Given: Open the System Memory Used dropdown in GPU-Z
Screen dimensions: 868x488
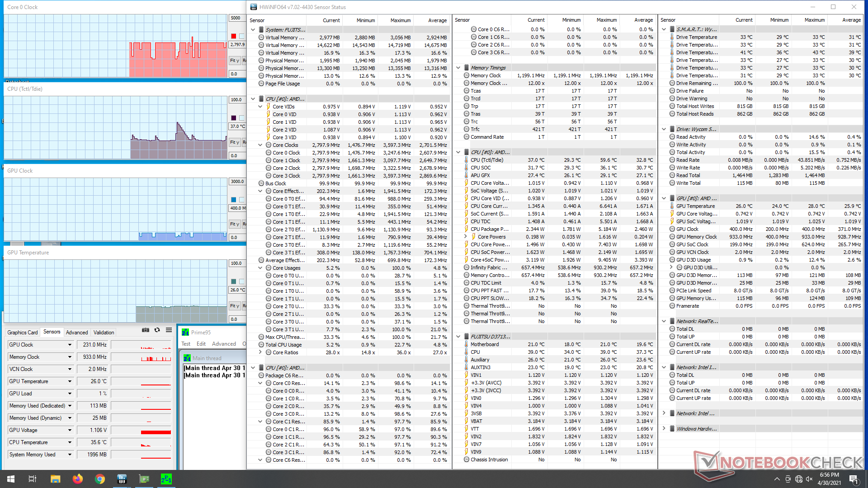Looking at the screenshot, I should click(x=70, y=455).
